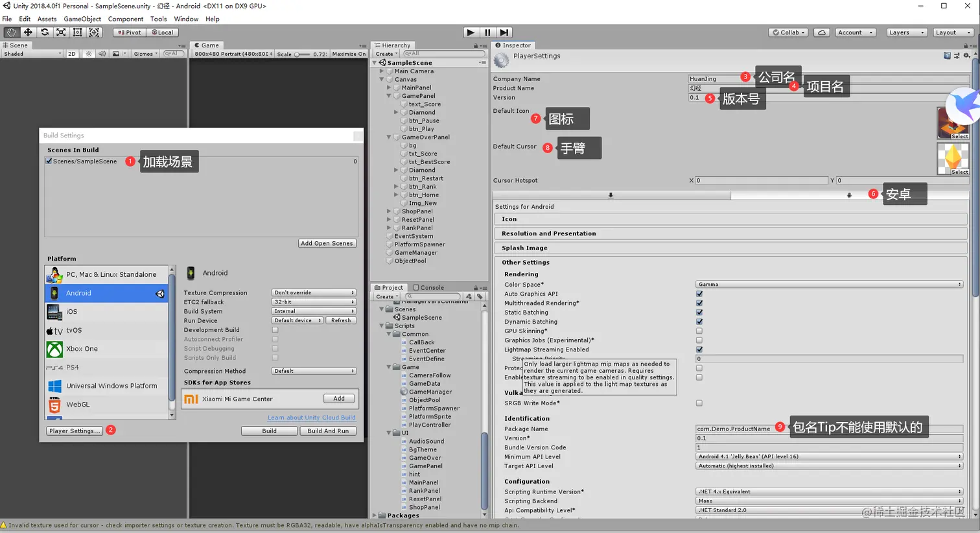This screenshot has height=533, width=980.
Task: Click the iOS platform icon in Build Settings
Action: click(x=54, y=312)
